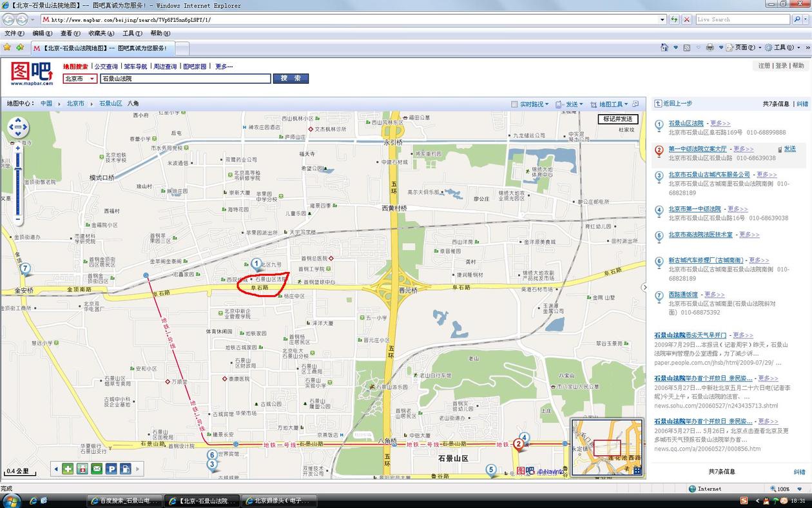812x508 pixels.
Task: Pan the map right with compass arrow
Action: (25, 127)
